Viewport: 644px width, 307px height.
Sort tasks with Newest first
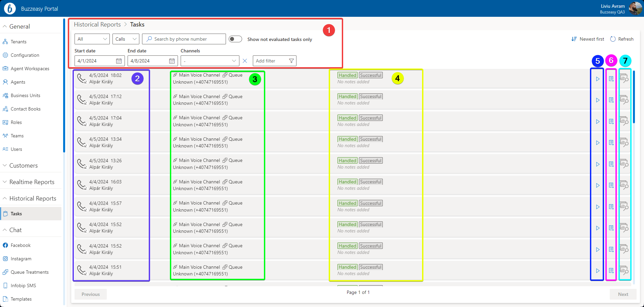click(588, 39)
